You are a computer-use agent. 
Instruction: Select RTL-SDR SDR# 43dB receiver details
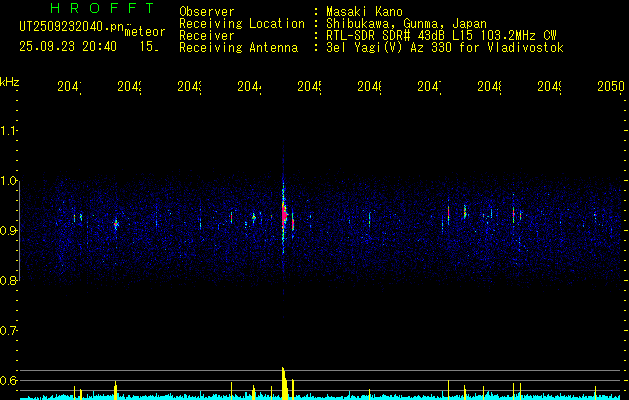(441, 36)
